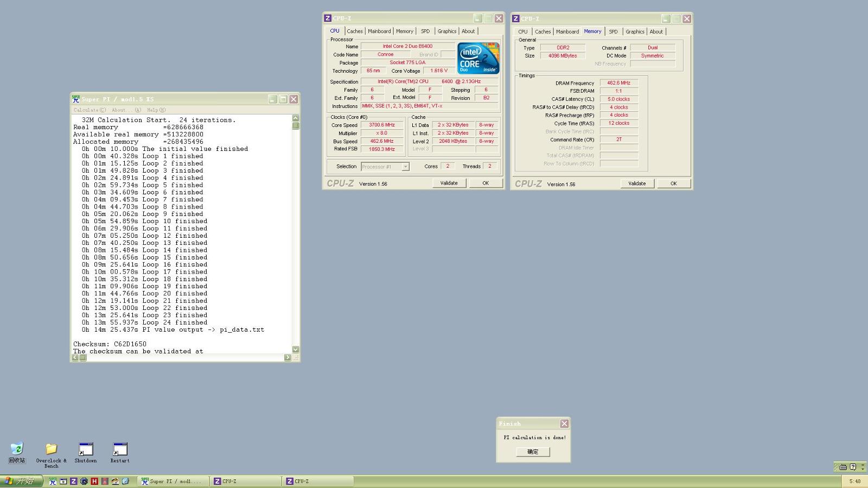This screenshot has height=488, width=868.
Task: Click the Checksum: C62D1650 line
Action: [x=110, y=344]
